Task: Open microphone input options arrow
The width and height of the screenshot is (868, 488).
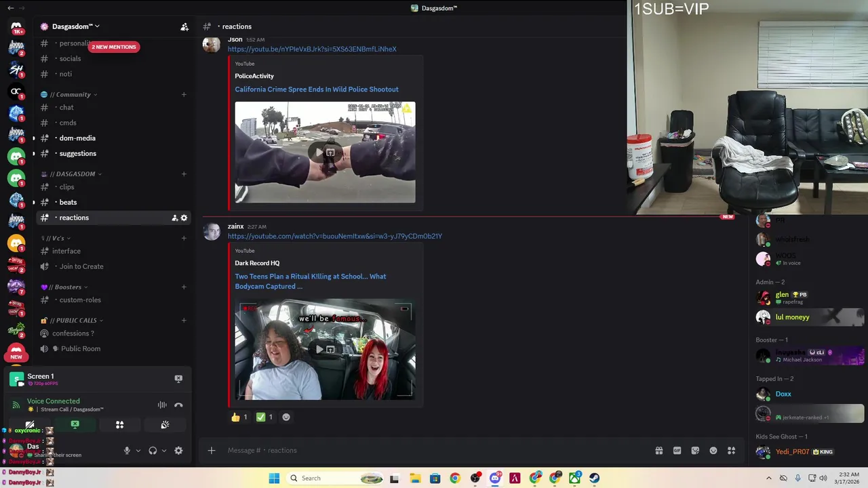Action: tap(138, 451)
